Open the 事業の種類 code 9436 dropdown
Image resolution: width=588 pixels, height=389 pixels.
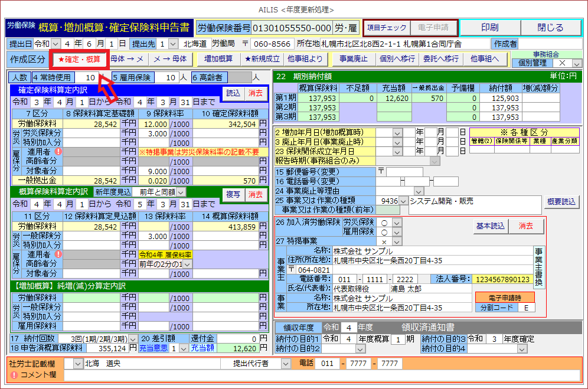point(403,201)
